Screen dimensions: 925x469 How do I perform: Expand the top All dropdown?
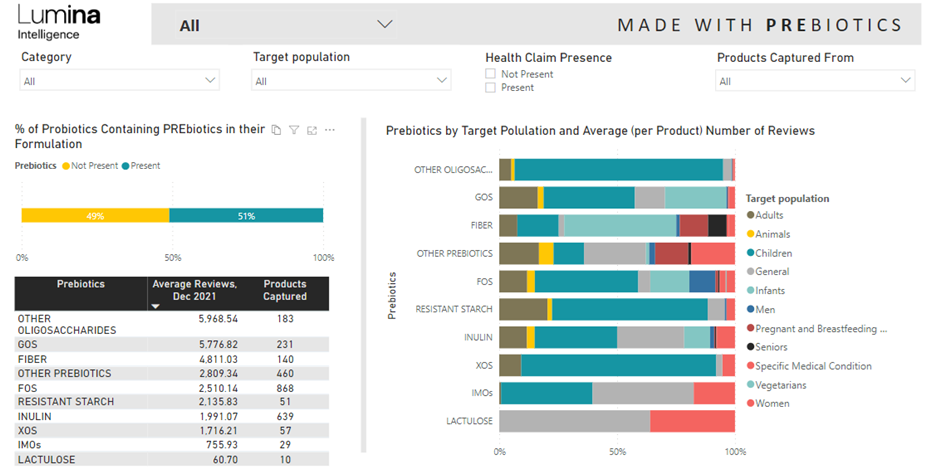pyautogui.click(x=384, y=24)
